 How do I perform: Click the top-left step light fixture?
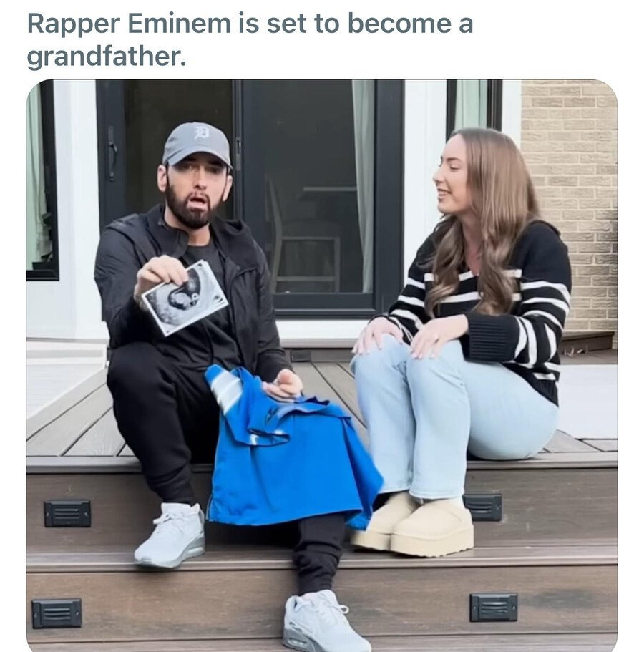(67, 512)
